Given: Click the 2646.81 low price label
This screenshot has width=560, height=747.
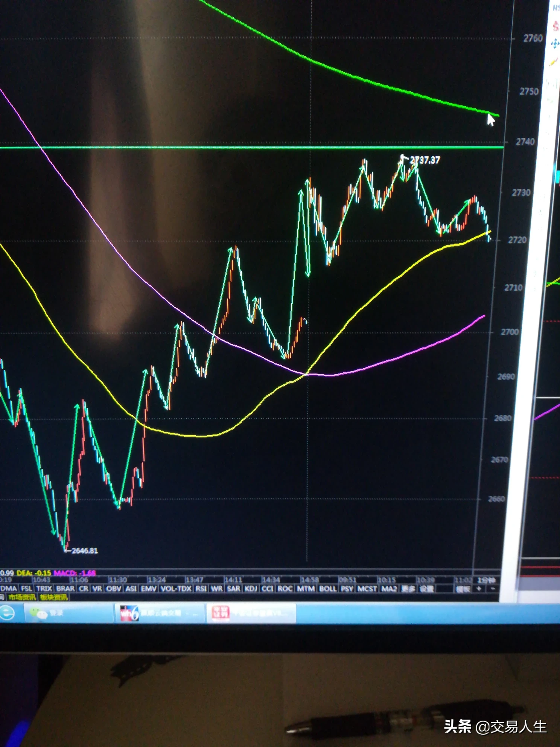Looking at the screenshot, I should 85,551.
